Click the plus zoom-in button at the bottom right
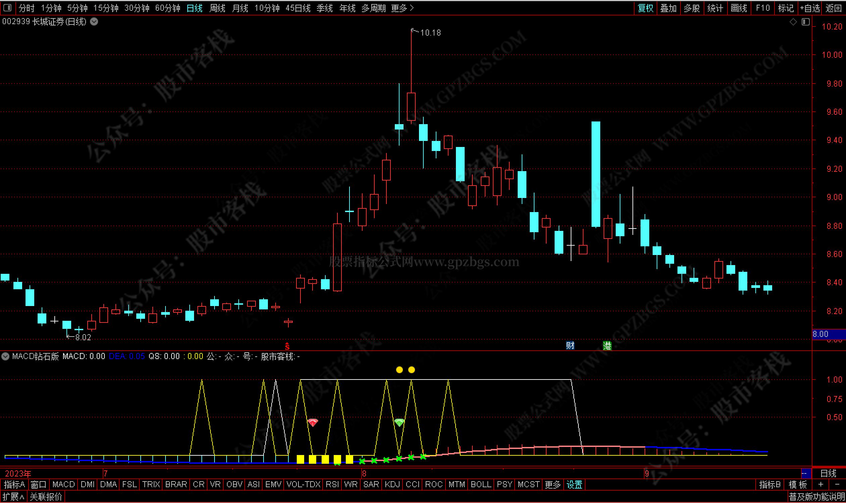This screenshot has height=504, width=846. pos(820,485)
